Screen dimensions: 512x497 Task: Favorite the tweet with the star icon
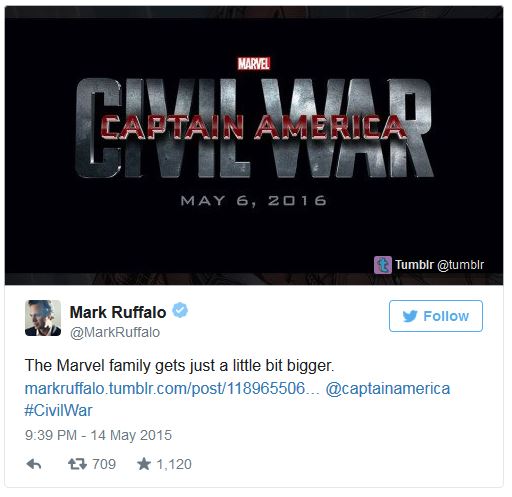(x=144, y=464)
